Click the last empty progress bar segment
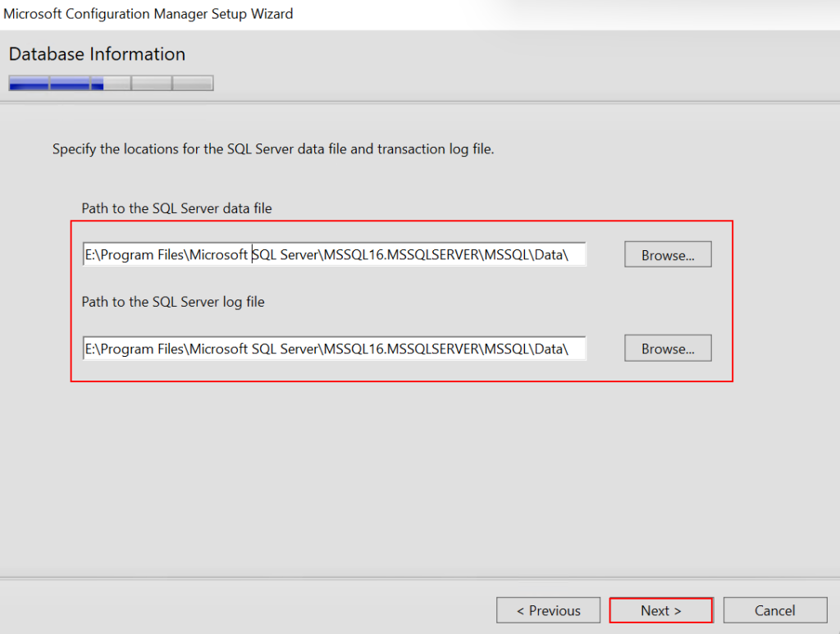The image size is (840, 634). coord(193,83)
